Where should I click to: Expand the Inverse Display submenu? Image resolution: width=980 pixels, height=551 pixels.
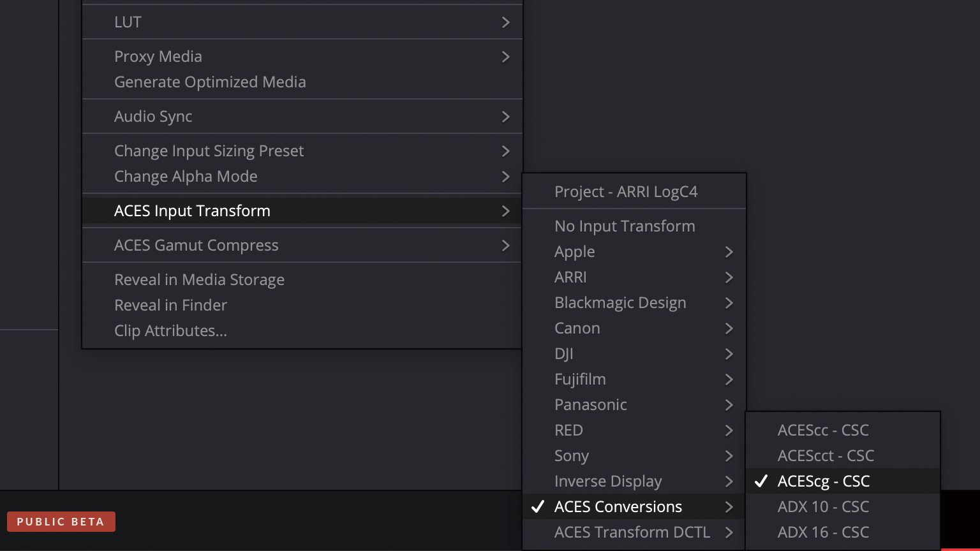point(634,481)
